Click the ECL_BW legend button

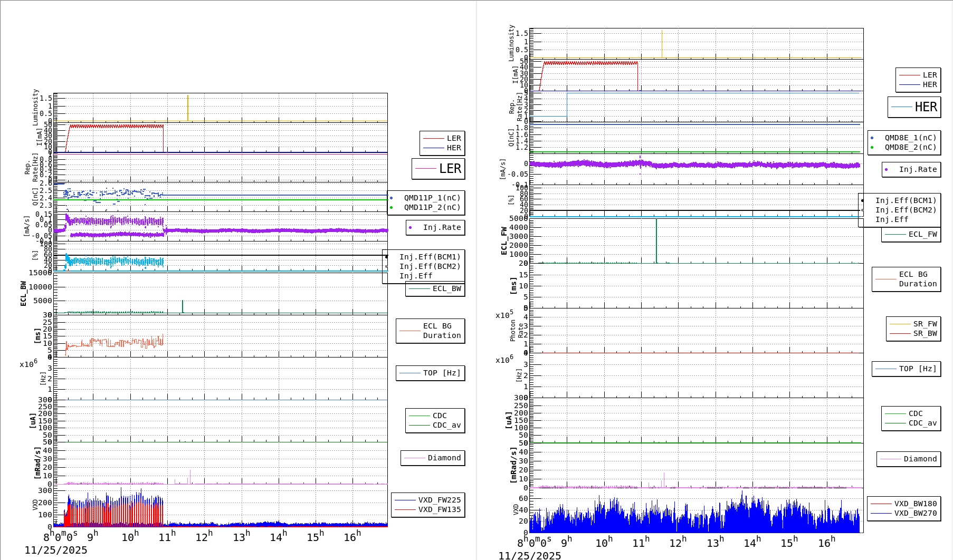coord(435,289)
